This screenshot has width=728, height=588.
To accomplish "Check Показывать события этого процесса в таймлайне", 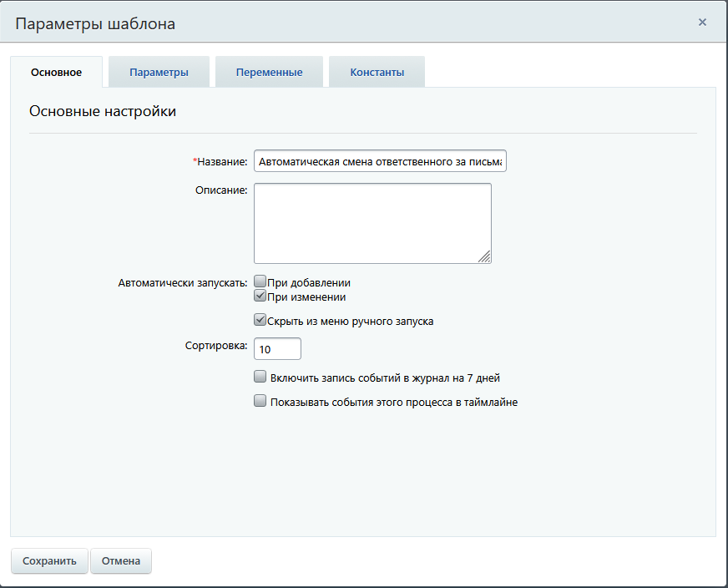I will (x=260, y=401).
